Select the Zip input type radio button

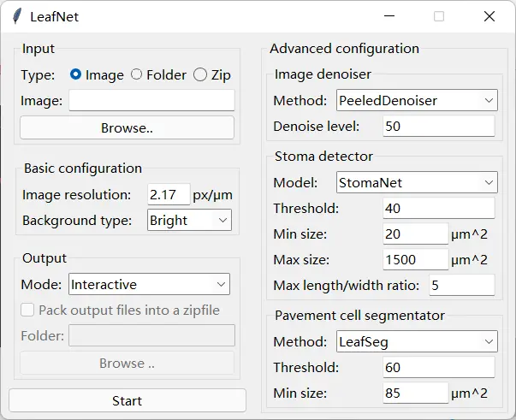(200, 74)
